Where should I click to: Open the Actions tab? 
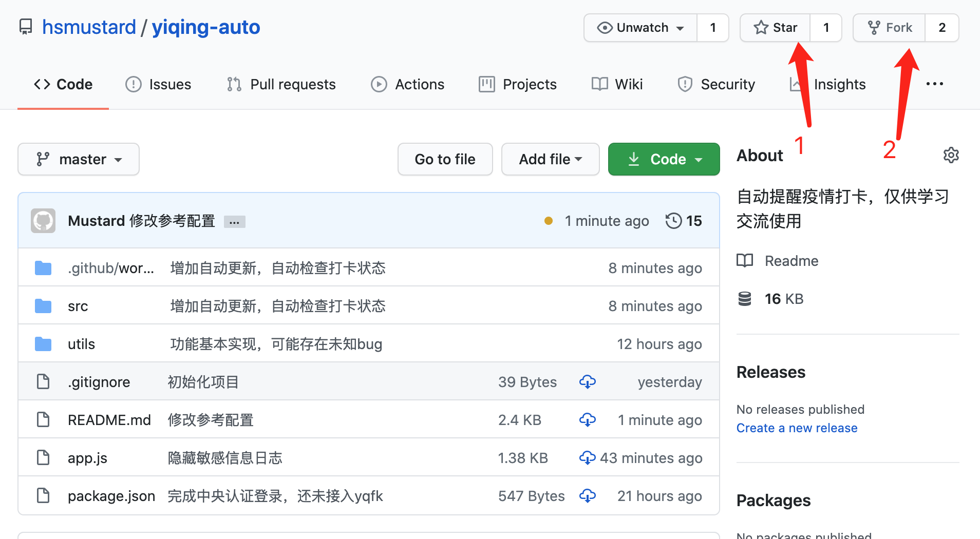(x=408, y=84)
